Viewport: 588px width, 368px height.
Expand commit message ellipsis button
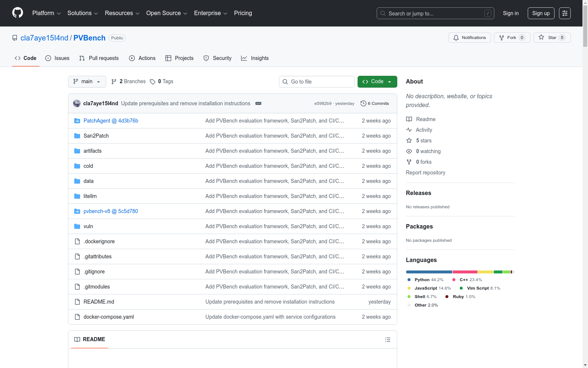click(x=258, y=103)
